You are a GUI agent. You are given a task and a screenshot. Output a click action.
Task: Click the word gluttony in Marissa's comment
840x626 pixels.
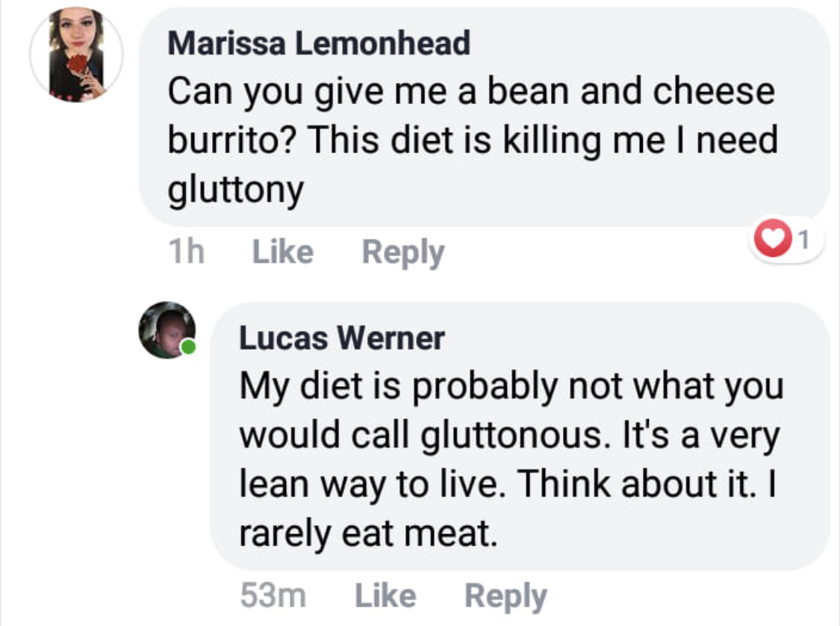coord(236,190)
